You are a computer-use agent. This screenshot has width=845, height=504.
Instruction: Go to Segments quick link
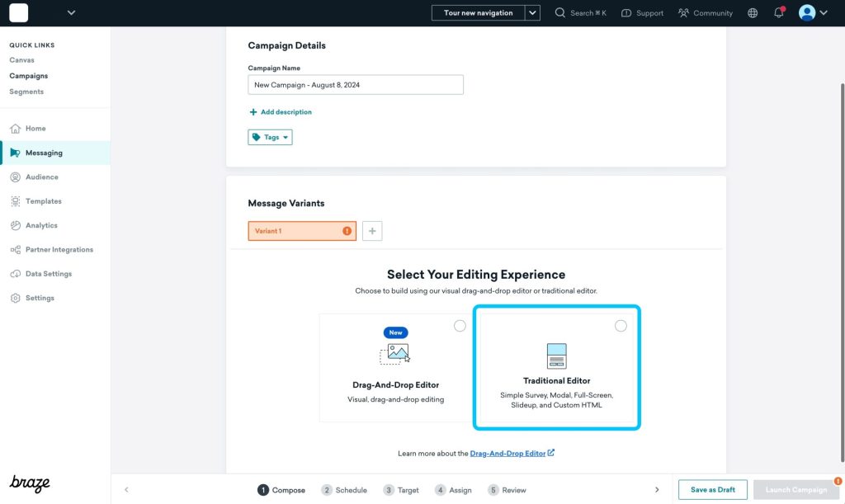(x=26, y=92)
